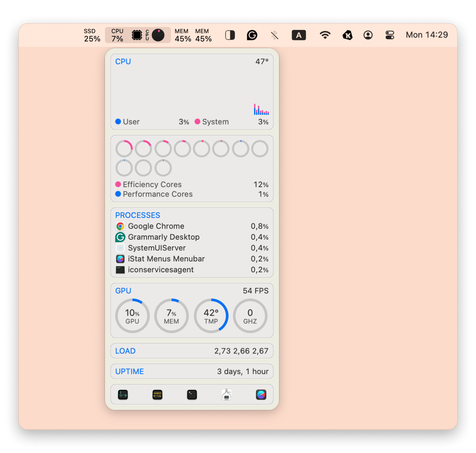This screenshot has height=453, width=476.
Task: Click the half-filled rectangle menu bar icon
Action: click(x=230, y=35)
